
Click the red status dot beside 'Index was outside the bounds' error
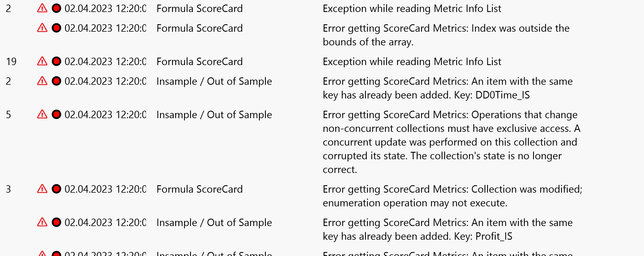tap(56, 28)
